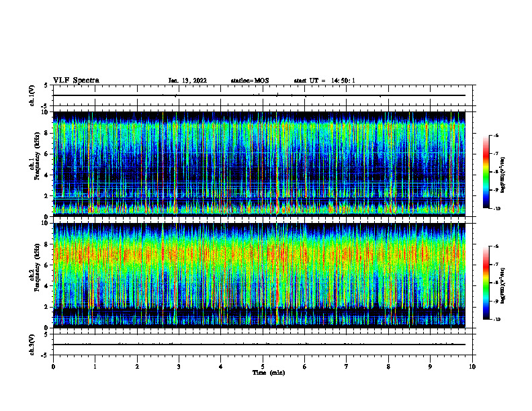
Task: Click the "ch.1(V)" waveform axis label
Action: (32, 95)
